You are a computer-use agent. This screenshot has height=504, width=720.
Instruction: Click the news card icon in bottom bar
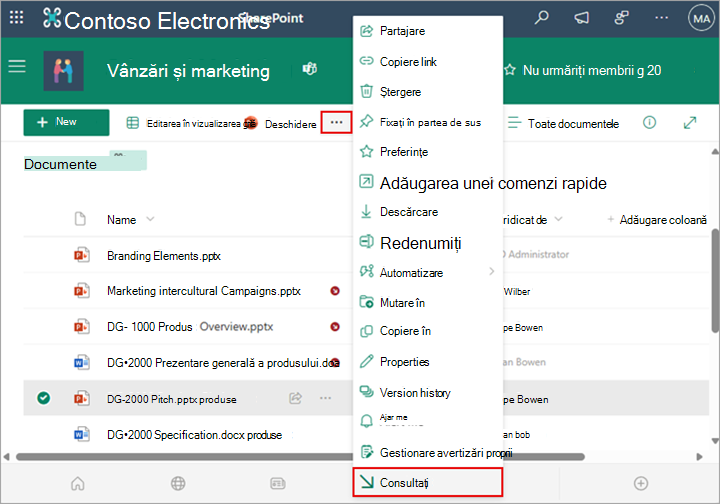278,483
